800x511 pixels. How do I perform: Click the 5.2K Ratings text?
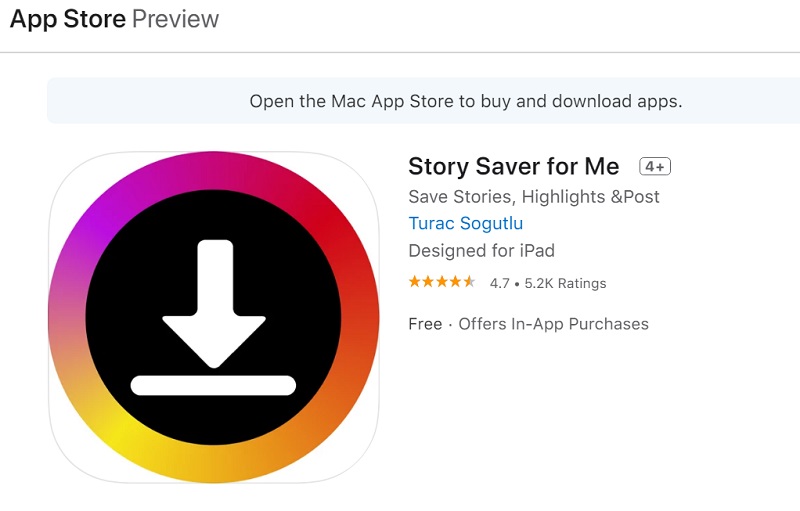click(x=565, y=284)
